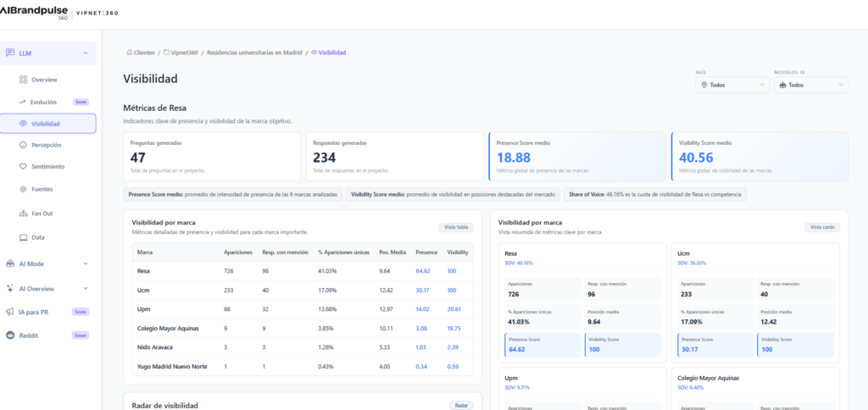Open the Sentimiento section
The image size is (868, 410).
click(x=48, y=167)
